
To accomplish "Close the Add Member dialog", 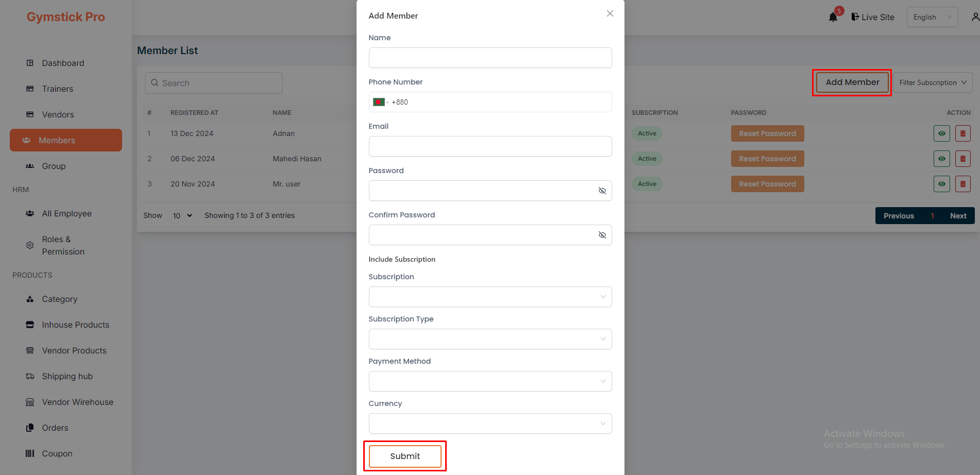I will [x=610, y=14].
